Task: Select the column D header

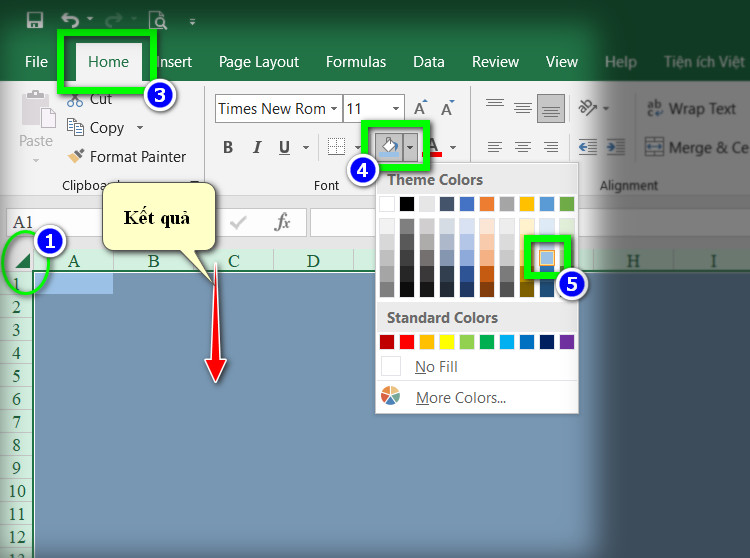Action: 313,261
